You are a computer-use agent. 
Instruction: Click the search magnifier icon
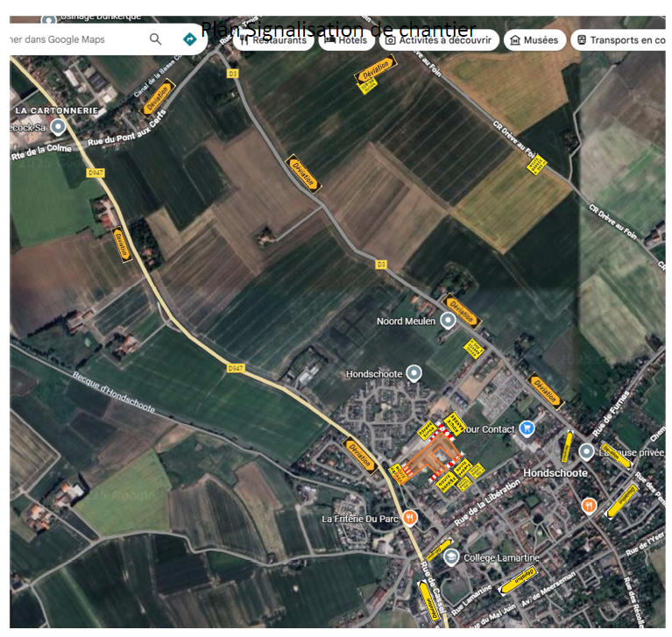click(156, 39)
